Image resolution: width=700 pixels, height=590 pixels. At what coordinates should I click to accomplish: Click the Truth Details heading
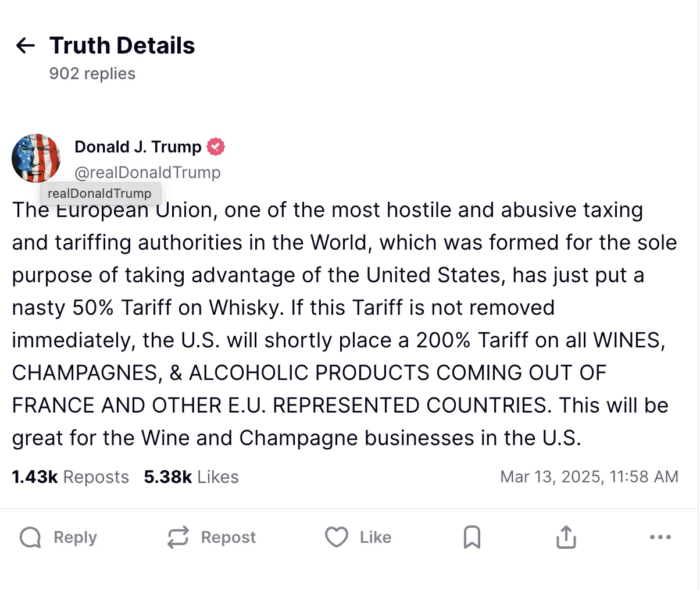122,45
